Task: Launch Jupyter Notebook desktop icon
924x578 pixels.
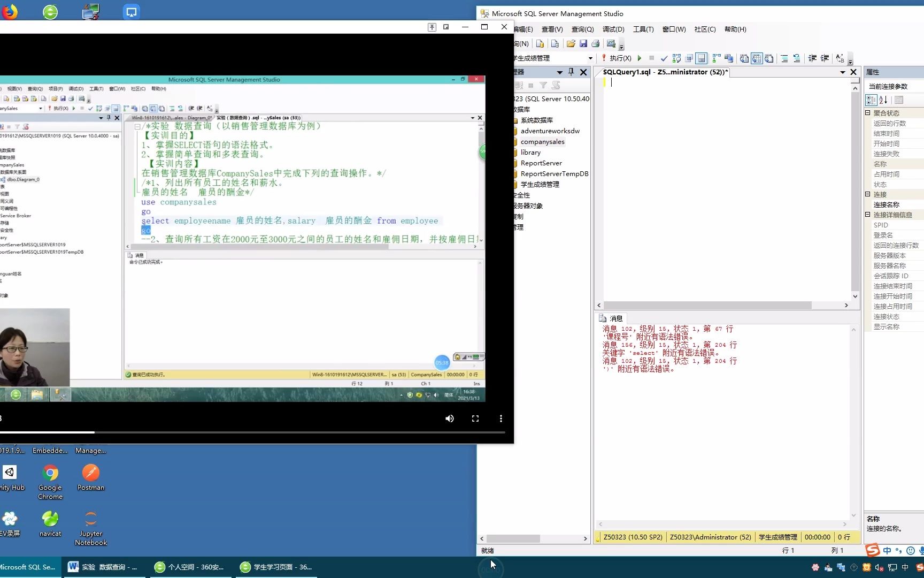Action: pos(91,528)
